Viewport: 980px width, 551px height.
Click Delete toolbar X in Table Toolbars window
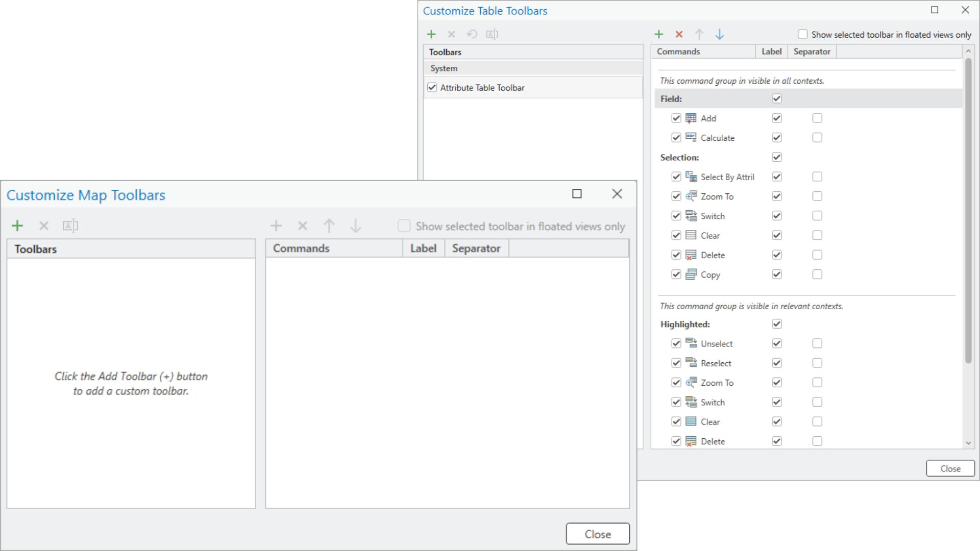[451, 34]
